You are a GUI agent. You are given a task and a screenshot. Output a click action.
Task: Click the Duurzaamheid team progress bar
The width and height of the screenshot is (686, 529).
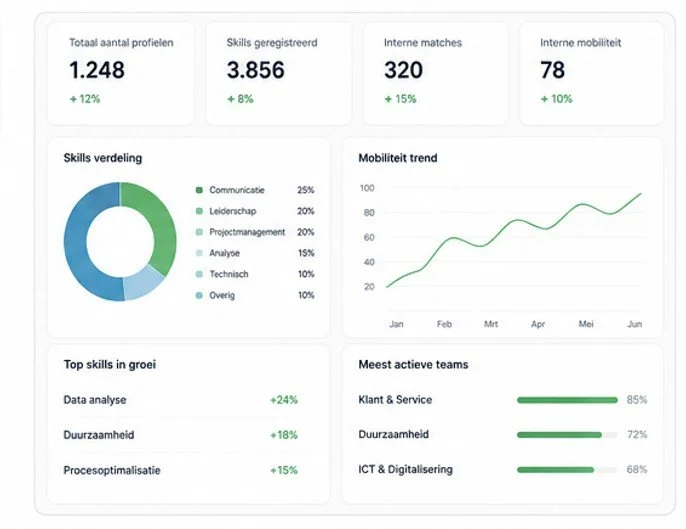click(567, 435)
